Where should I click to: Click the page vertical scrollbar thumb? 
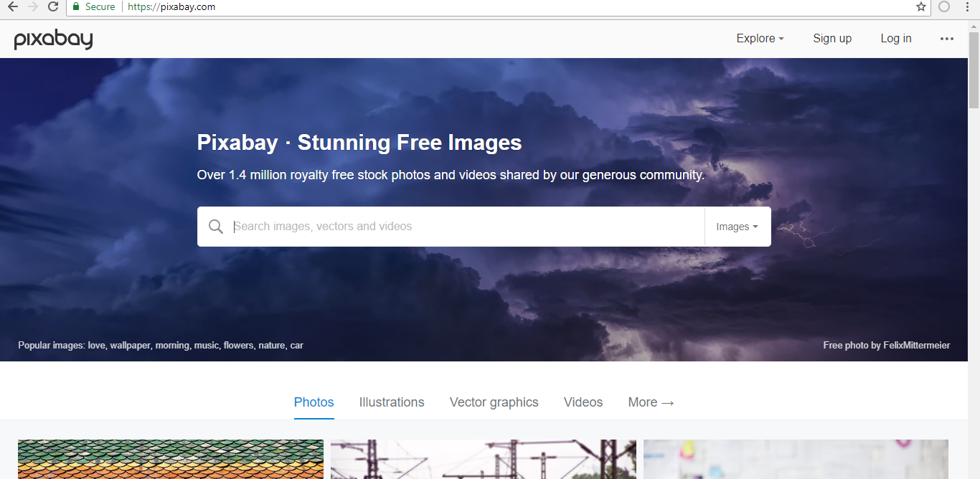point(974,70)
